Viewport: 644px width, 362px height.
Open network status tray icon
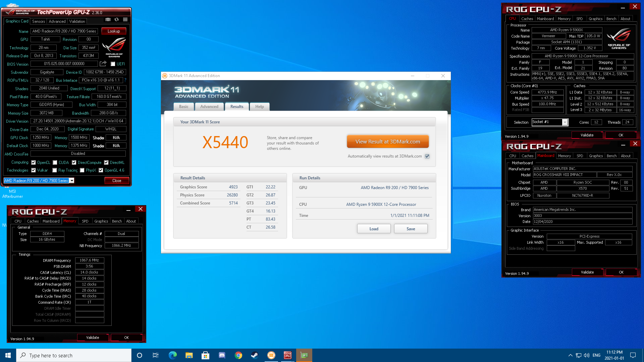(579, 355)
